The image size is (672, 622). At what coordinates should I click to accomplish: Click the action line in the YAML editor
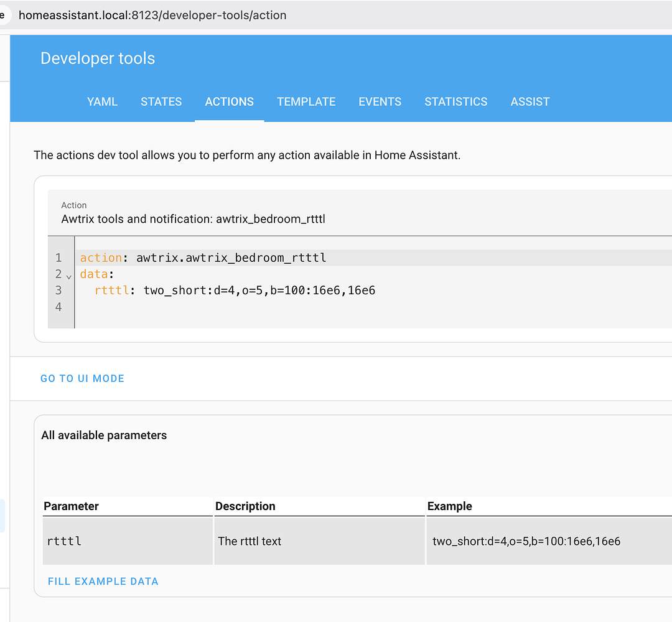pyautogui.click(x=203, y=258)
